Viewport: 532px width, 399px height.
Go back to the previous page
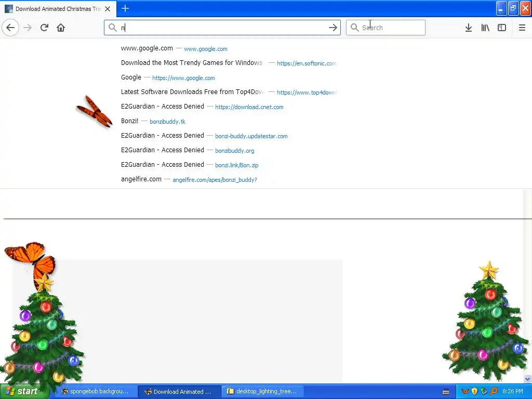[10, 28]
